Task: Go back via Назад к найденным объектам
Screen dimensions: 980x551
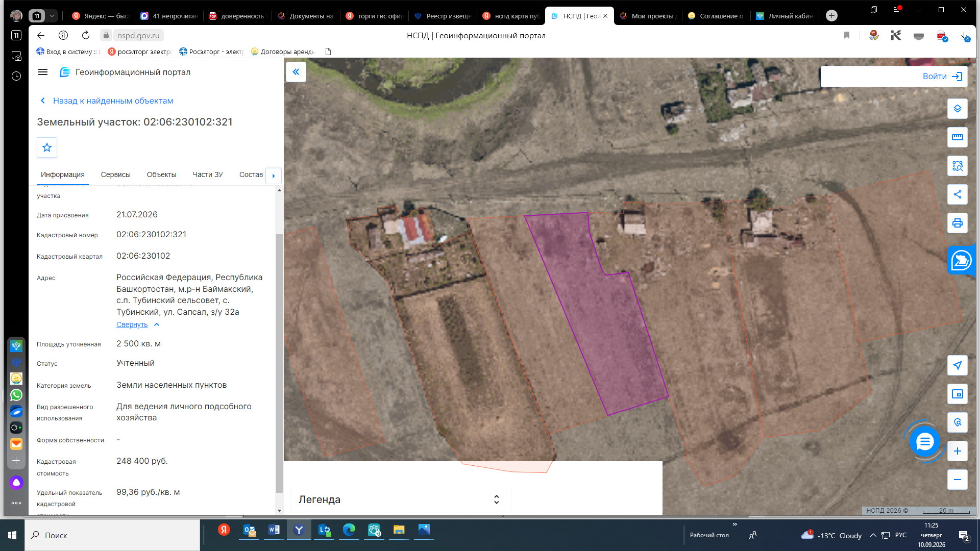Action: 107,101
